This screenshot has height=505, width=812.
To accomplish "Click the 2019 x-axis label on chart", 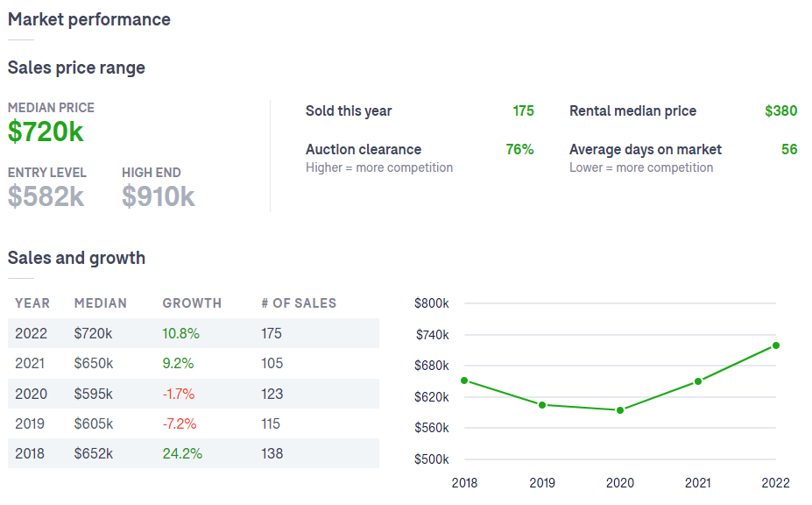I will [x=542, y=483].
